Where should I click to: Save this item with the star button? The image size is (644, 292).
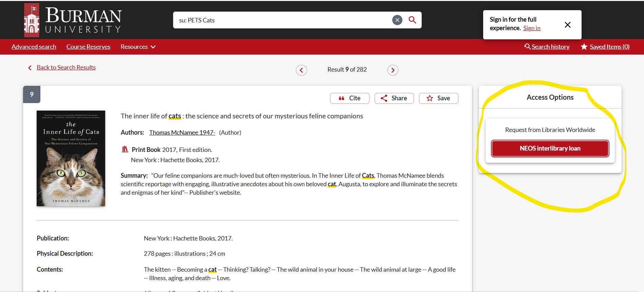click(x=438, y=98)
